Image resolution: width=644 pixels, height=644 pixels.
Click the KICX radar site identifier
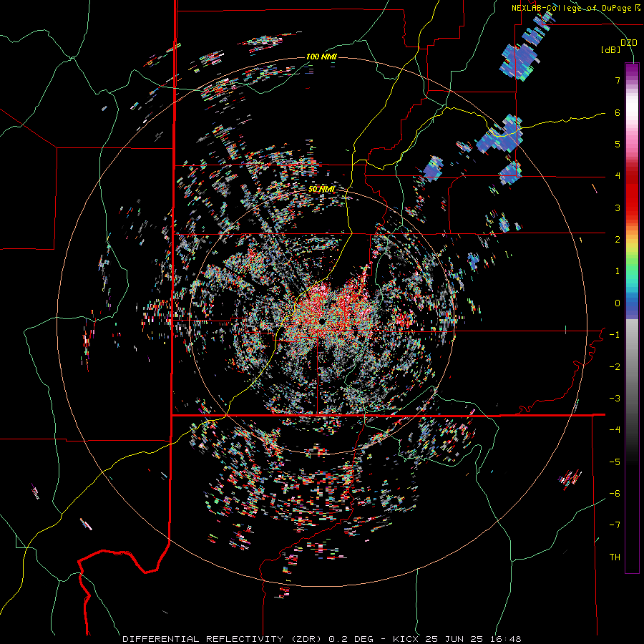(x=406, y=639)
